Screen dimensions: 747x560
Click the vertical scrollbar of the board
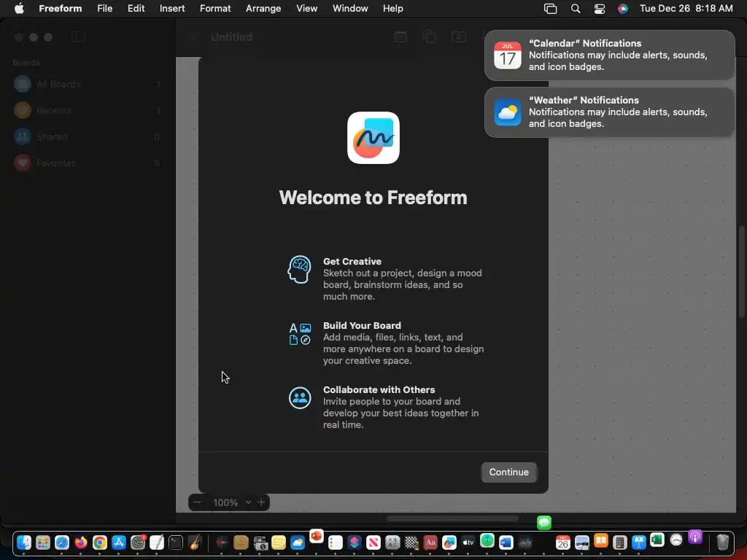click(x=741, y=272)
